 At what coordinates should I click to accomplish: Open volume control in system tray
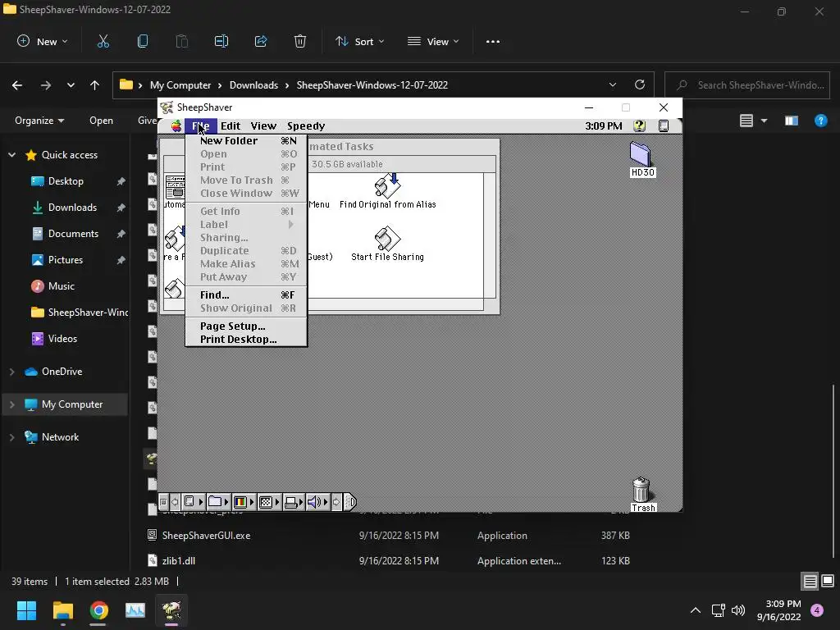pos(738,610)
